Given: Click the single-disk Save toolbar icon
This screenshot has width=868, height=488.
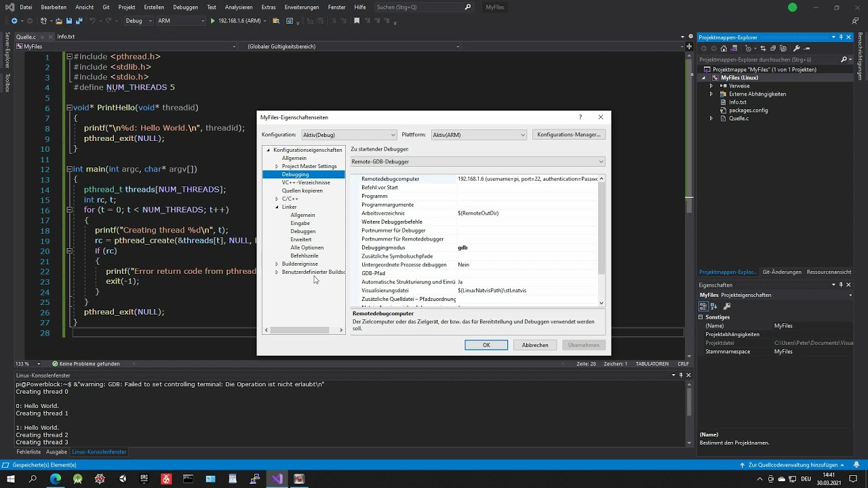Looking at the screenshot, I should pyautogui.click(x=69, y=20).
